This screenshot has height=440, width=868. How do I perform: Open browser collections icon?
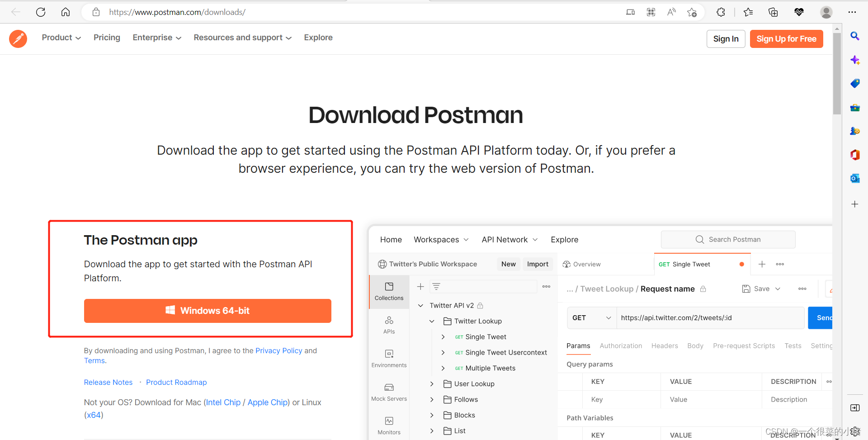[x=773, y=12]
